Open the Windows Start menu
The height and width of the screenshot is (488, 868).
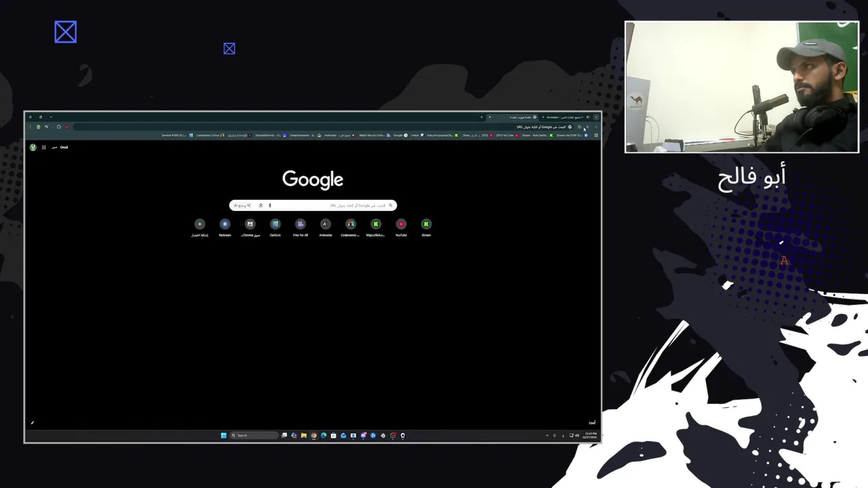point(223,435)
